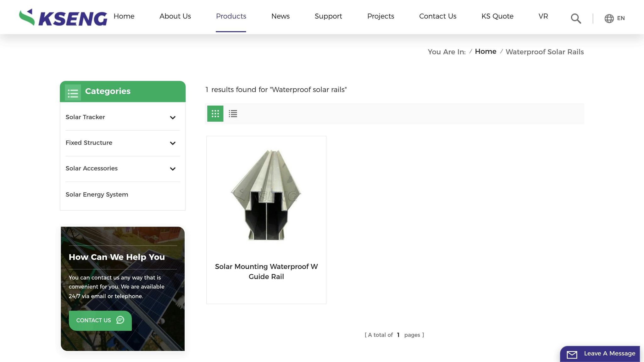Screen dimensions: 644x362
Task: Open the KS Quote page
Action: coord(497,16)
